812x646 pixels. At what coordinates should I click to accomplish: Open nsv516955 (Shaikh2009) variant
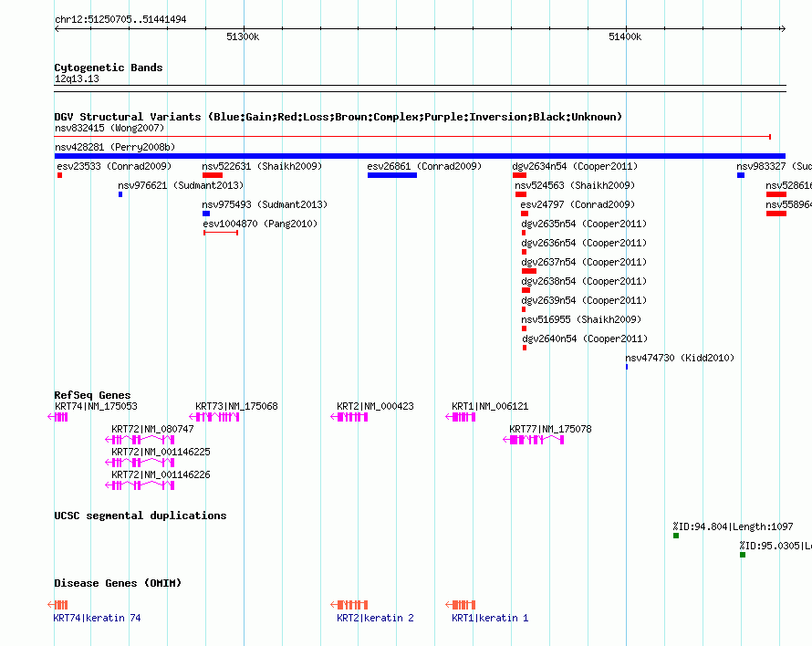[x=581, y=319]
